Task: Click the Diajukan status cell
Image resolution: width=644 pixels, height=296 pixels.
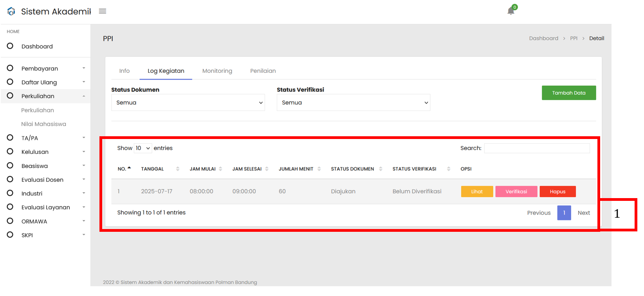Action: (343, 191)
